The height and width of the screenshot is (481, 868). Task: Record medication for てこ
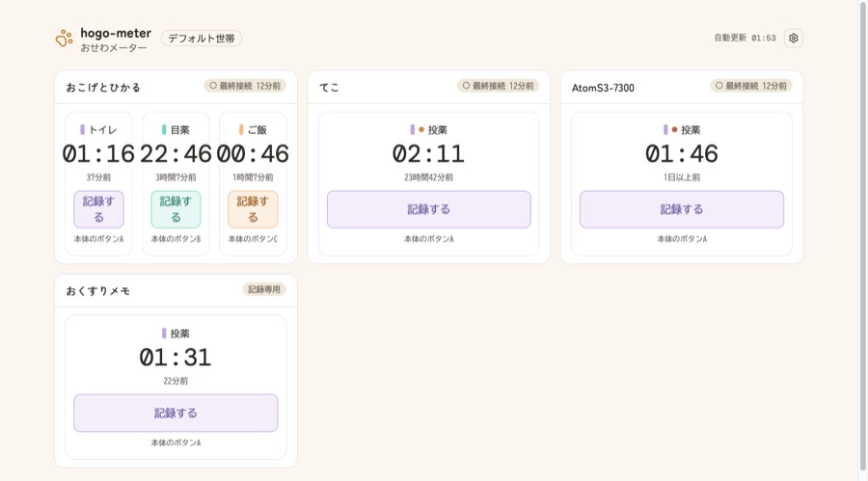[429, 209]
